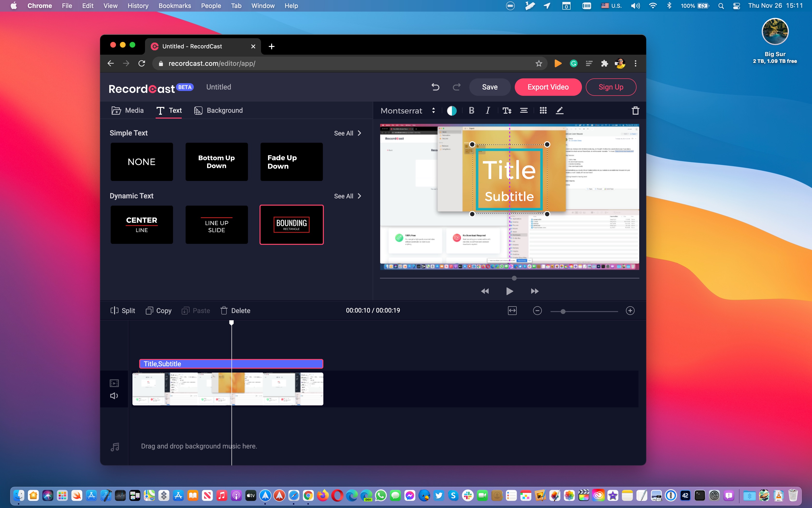Reload the RecordCast page

[x=142, y=63]
